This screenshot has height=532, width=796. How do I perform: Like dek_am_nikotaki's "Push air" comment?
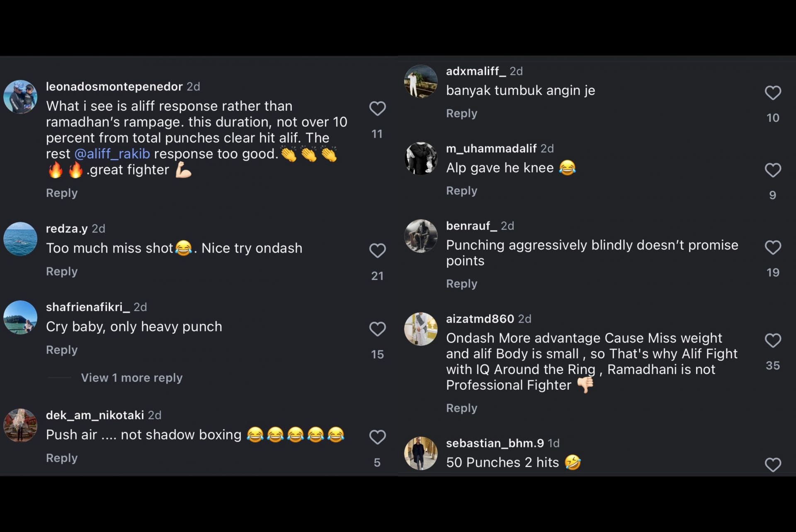coord(377,437)
